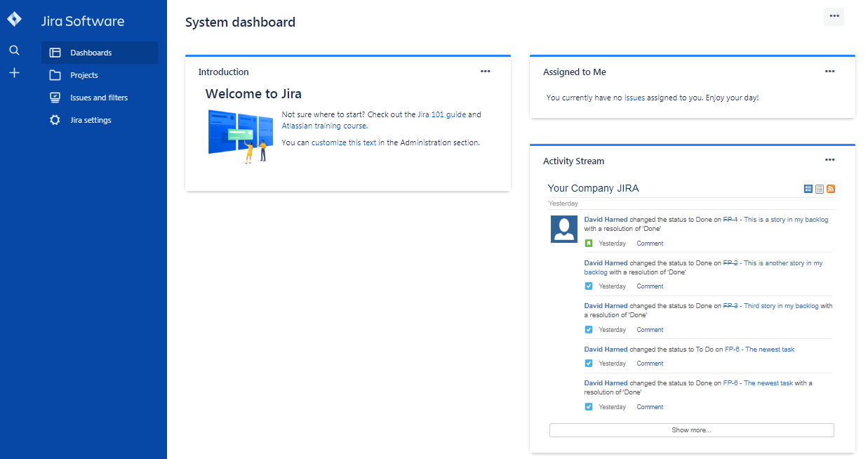This screenshot has height=459, width=868.
Task: Open the Introduction gadget ellipsis menu
Action: pos(485,72)
